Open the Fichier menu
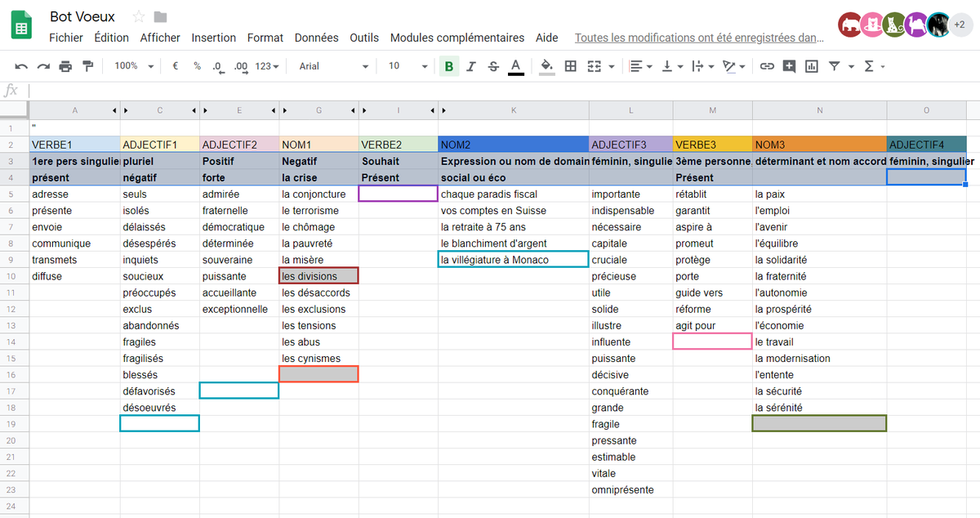This screenshot has height=518, width=980. (x=66, y=38)
